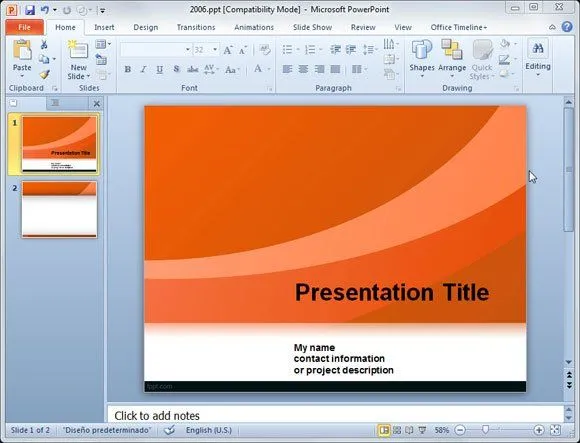Fit slide to current window
This screenshot has width=580, height=443.
[555, 430]
